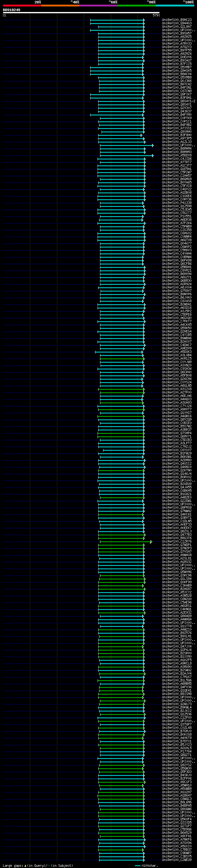Click hit label UniRef100_A2E932

(176, 612)
